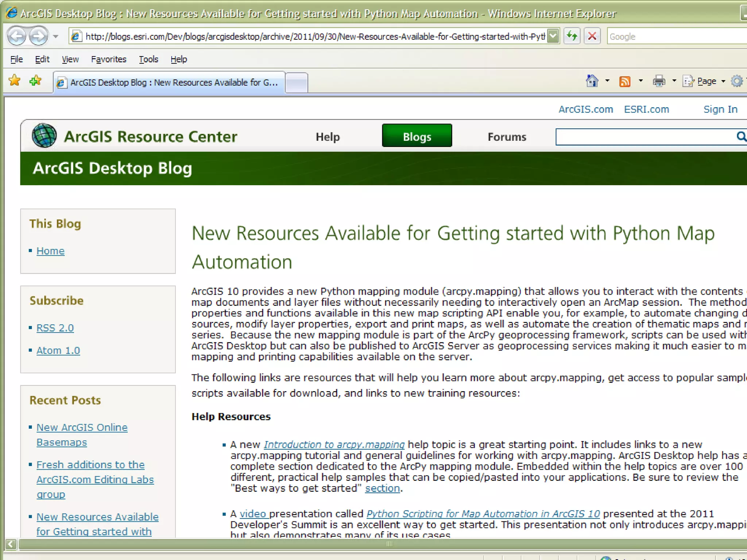
Task: Open the Tools menu
Action: coord(148,59)
